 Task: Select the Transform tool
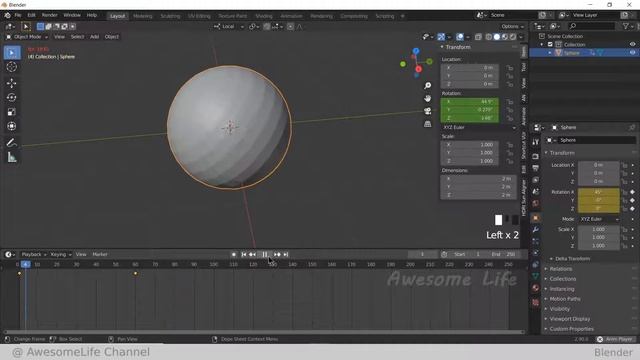[x=11, y=126]
